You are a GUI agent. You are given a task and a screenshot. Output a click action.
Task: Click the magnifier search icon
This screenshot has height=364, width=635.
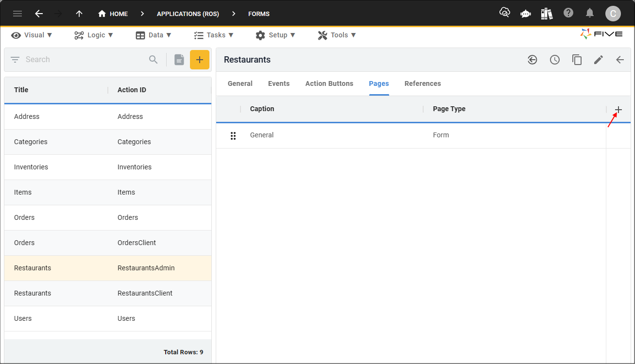click(154, 60)
